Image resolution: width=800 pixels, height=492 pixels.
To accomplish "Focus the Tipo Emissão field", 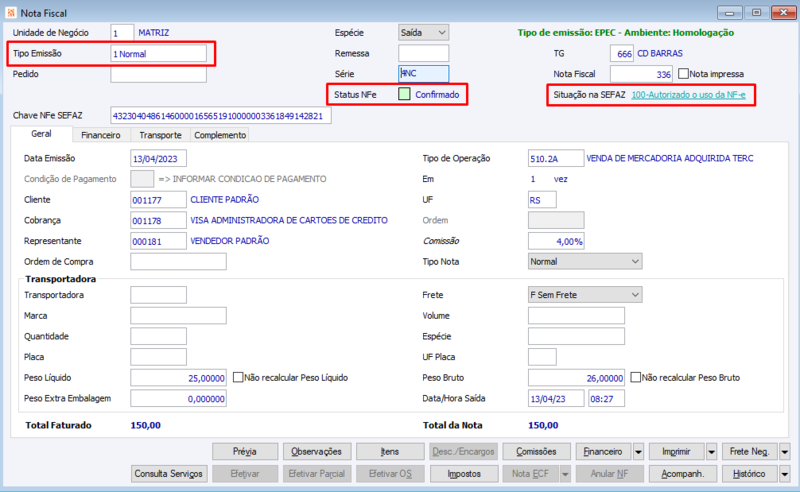I will (x=159, y=54).
